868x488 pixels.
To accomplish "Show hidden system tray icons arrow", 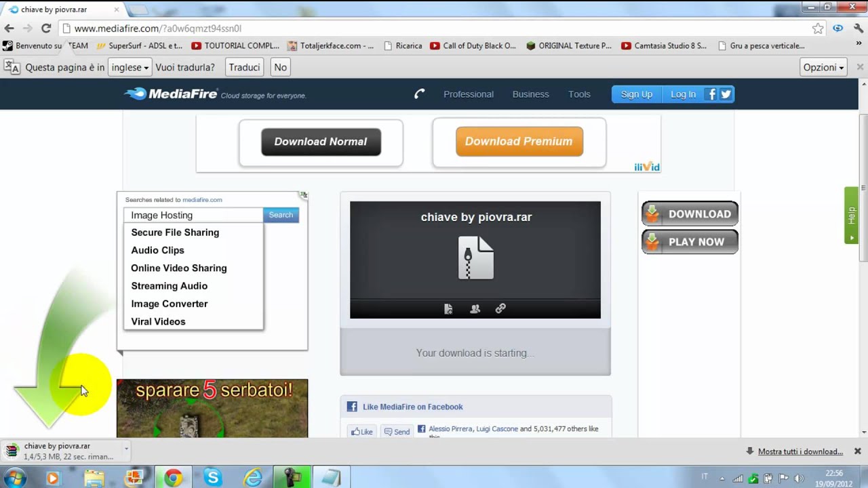I will 722,478.
